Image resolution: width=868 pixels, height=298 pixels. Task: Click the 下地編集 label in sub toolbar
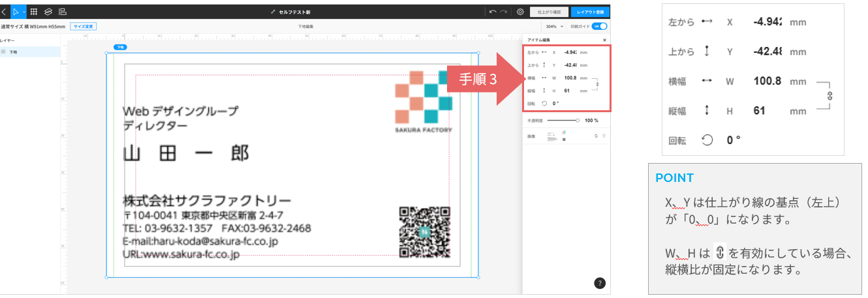[x=305, y=27]
